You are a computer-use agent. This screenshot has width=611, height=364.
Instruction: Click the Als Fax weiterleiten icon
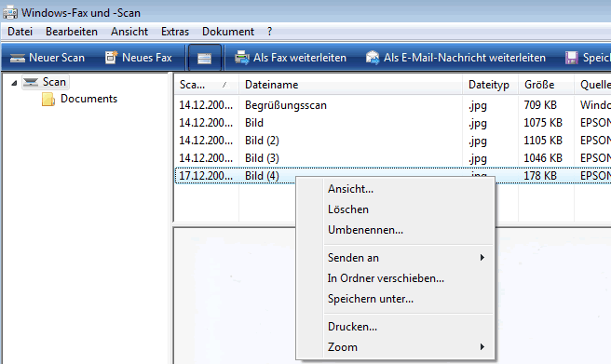click(x=242, y=58)
